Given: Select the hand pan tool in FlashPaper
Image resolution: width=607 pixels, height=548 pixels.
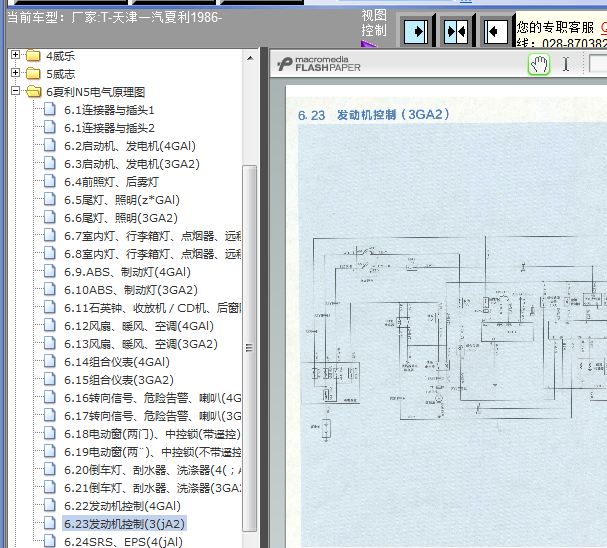Looking at the screenshot, I should [x=538, y=64].
